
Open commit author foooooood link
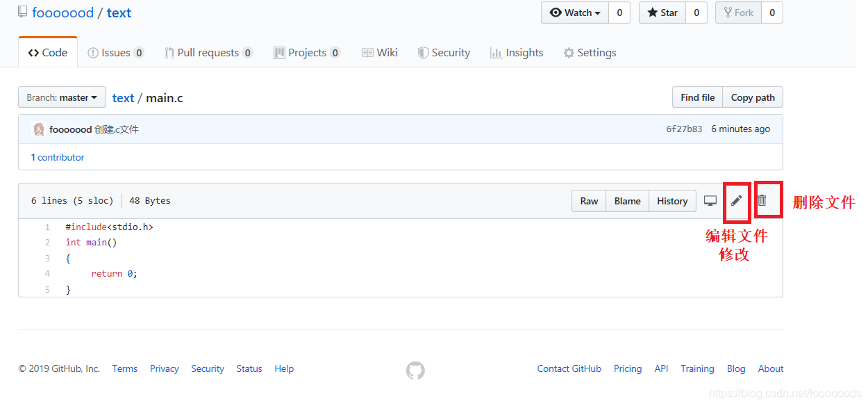pos(70,129)
